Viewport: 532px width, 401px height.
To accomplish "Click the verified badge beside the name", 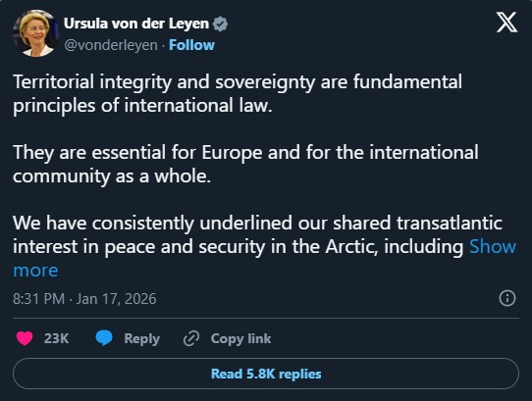I will [220, 24].
